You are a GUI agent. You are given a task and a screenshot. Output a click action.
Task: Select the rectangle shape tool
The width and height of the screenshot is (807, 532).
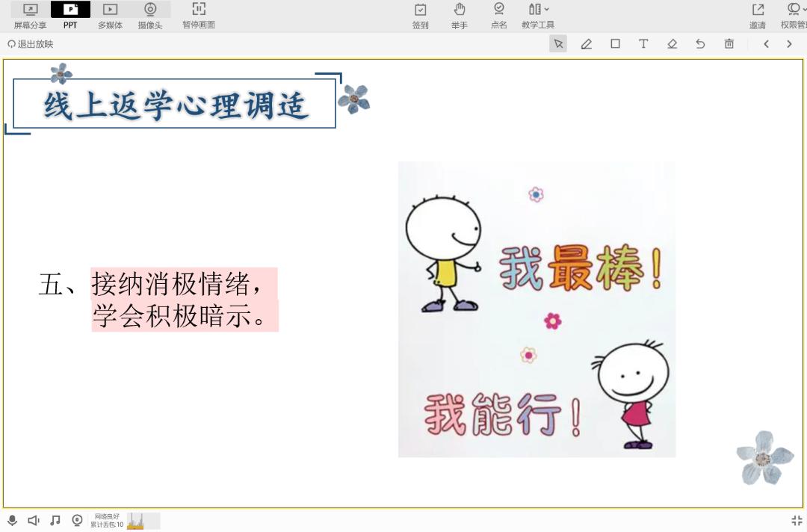615,44
